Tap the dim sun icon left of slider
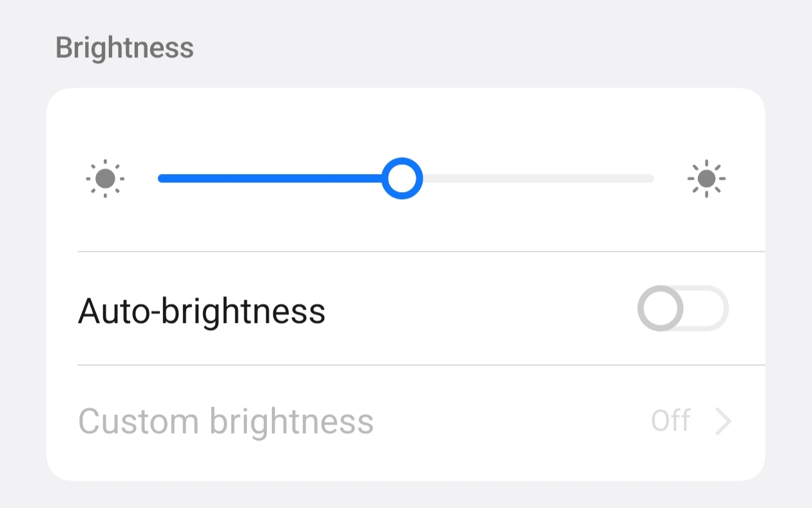The height and width of the screenshot is (508, 812). tap(105, 179)
